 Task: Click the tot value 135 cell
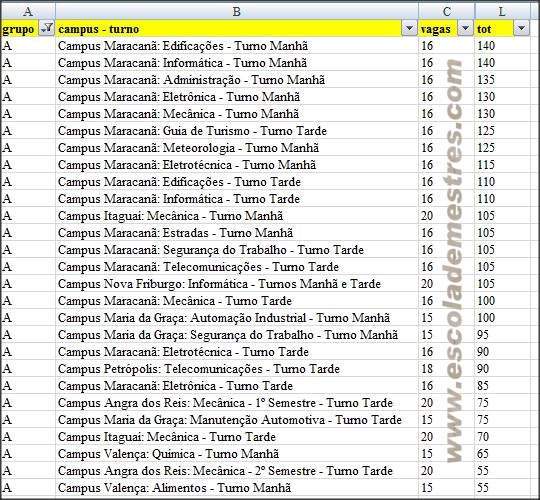502,80
